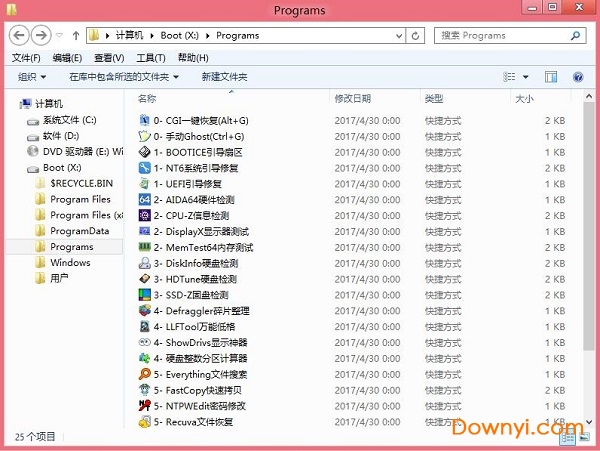
Task: Select the DisplayX显示器测试 icon
Action: (x=144, y=231)
